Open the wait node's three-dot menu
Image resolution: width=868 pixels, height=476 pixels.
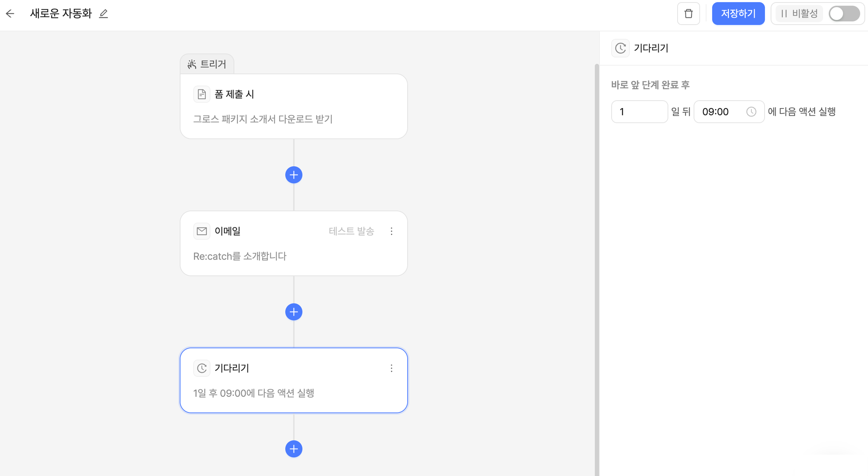coord(392,368)
